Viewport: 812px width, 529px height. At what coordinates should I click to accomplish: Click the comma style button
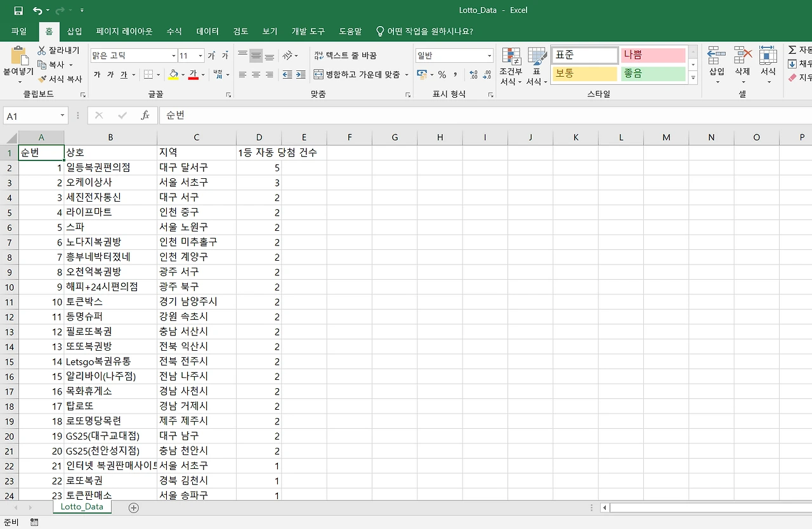tap(455, 75)
